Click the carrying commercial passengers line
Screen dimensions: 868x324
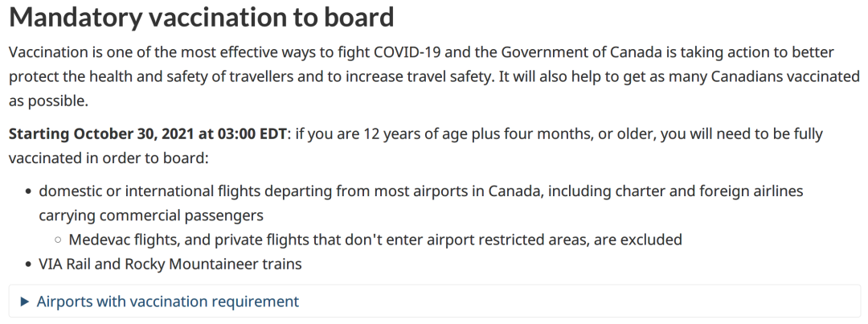[151, 215]
